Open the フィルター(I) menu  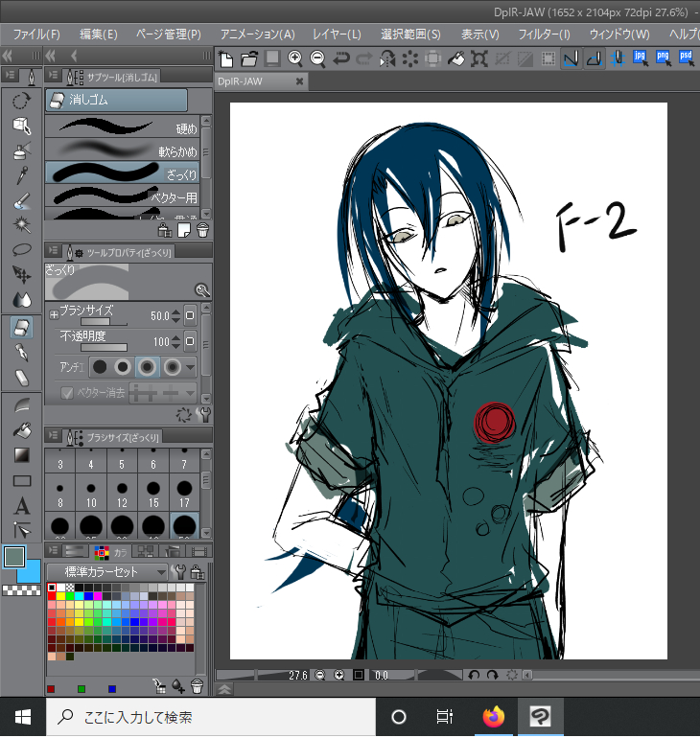coord(544,35)
